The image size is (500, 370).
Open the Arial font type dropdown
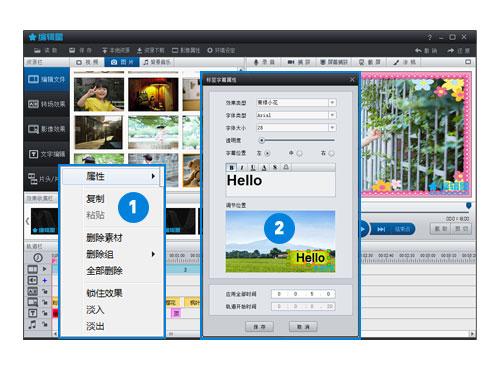[x=332, y=115]
